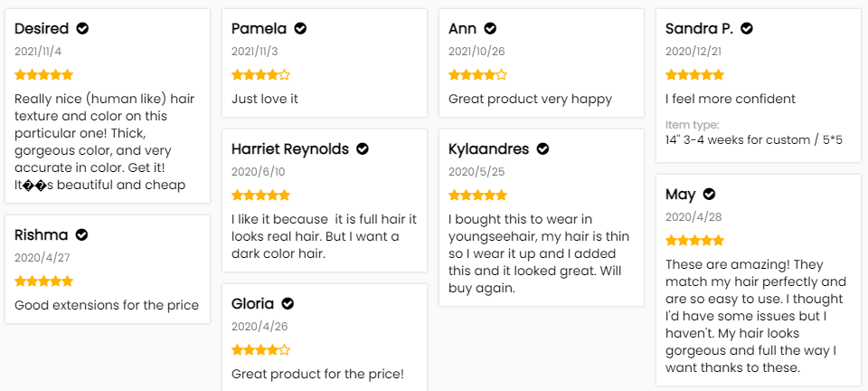Image resolution: width=868 pixels, height=391 pixels.
Task: Click the verified icon beside Sandra P.
Action: click(747, 29)
